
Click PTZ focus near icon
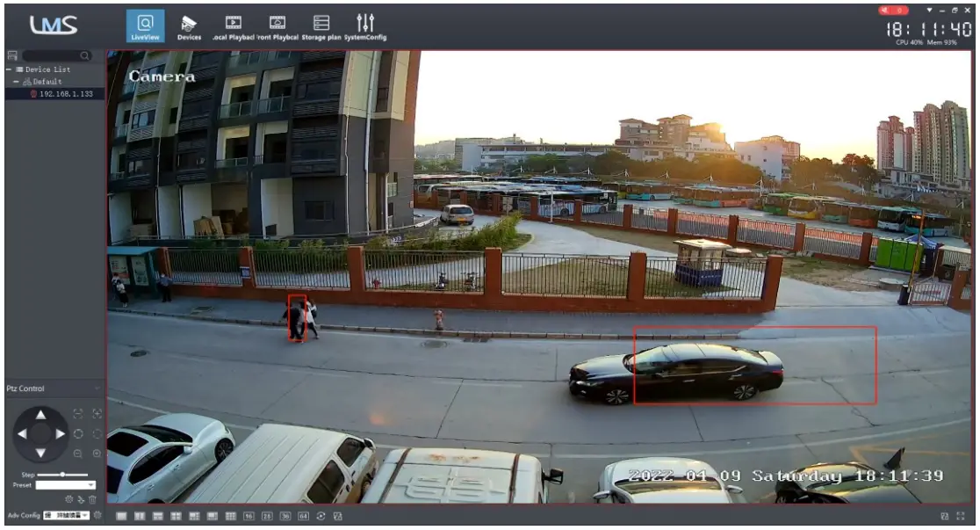pyautogui.click(x=78, y=414)
